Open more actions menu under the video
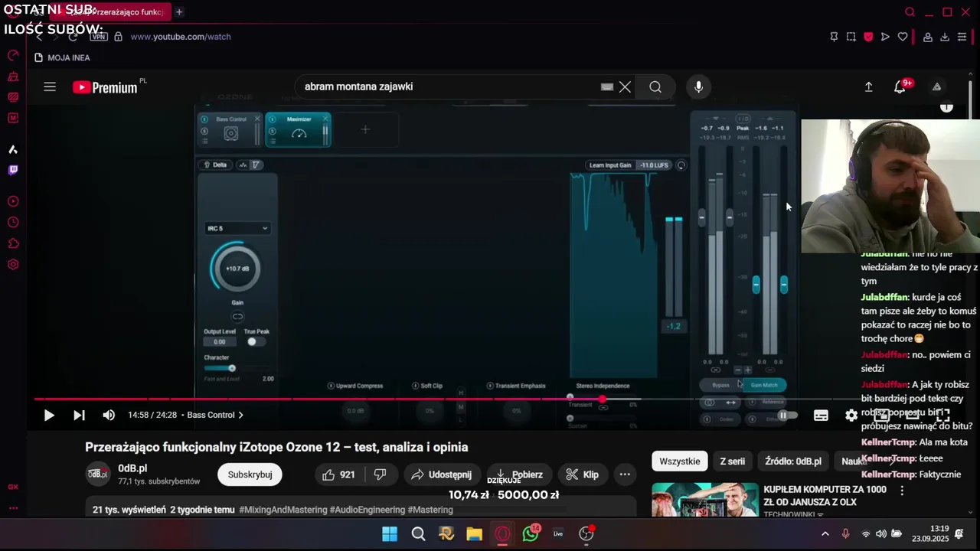 tap(625, 474)
